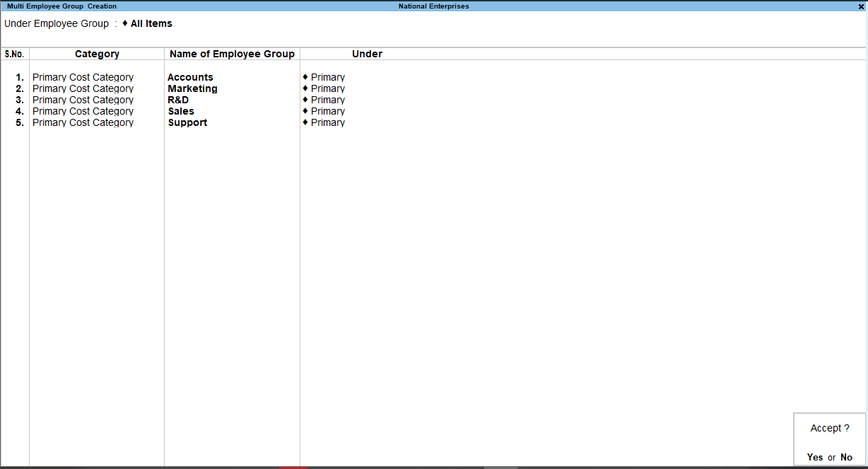This screenshot has width=868, height=469.
Task: Select Primary Cost Category for row 1
Action: 83,76
